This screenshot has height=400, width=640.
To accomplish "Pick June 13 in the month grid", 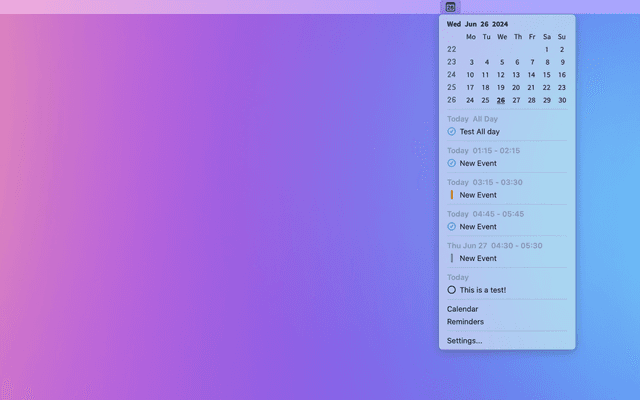I will click(516, 74).
